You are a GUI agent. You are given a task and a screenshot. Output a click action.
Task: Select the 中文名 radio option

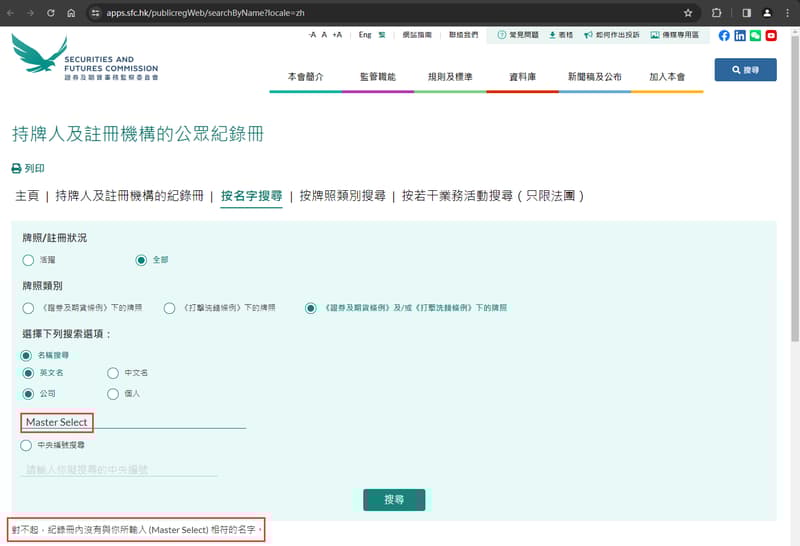(113, 373)
